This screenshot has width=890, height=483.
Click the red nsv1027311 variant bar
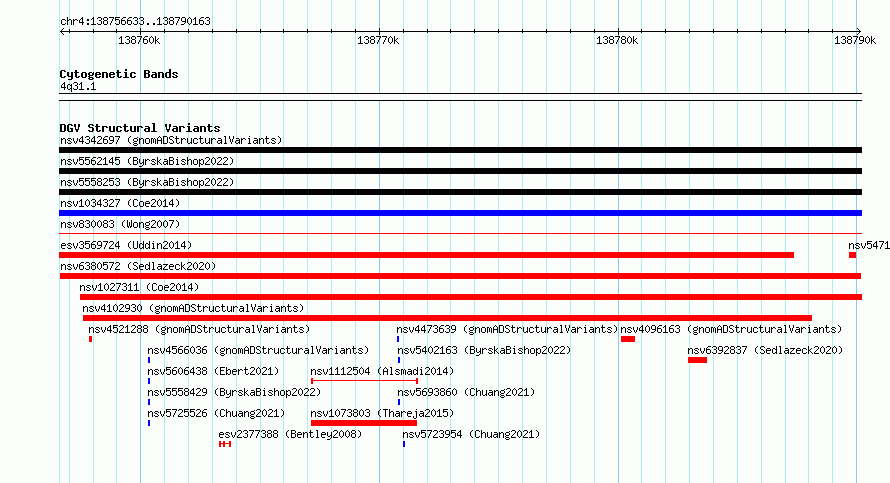tap(471, 297)
